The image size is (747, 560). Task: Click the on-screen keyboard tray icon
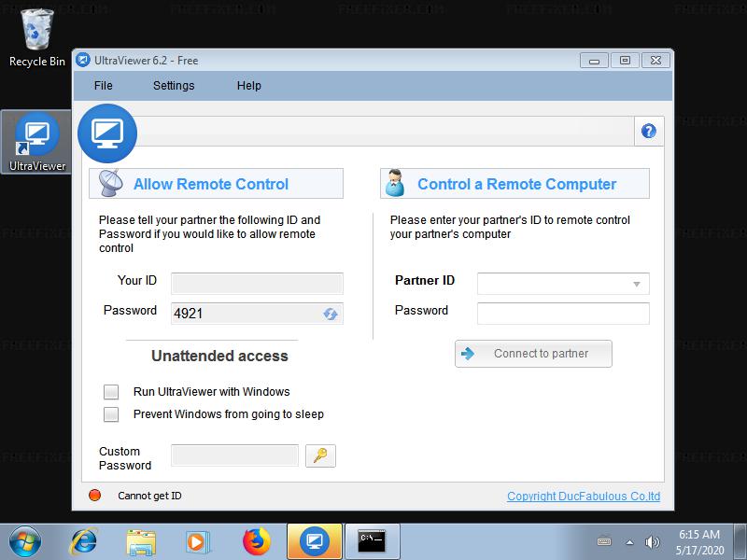[604, 541]
